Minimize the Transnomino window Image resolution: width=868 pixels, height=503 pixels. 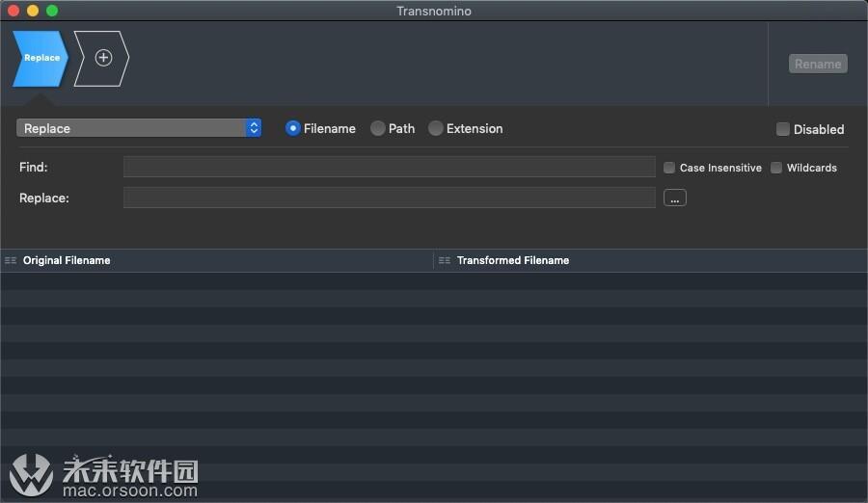click(x=33, y=11)
